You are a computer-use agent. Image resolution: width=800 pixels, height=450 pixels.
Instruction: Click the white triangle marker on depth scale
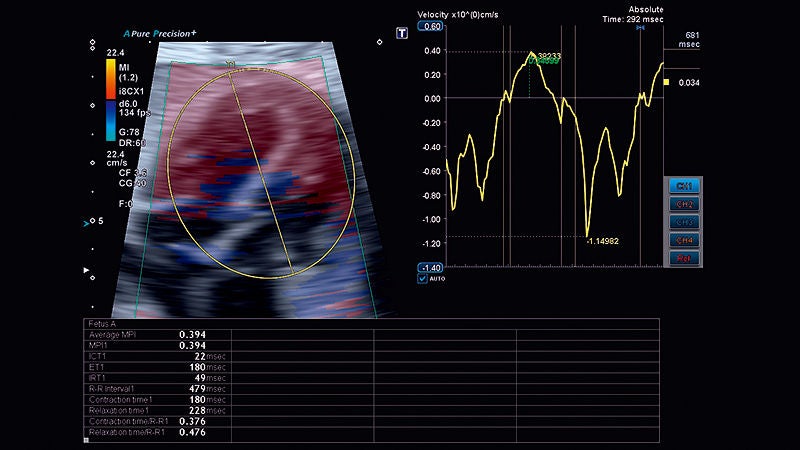(x=86, y=270)
